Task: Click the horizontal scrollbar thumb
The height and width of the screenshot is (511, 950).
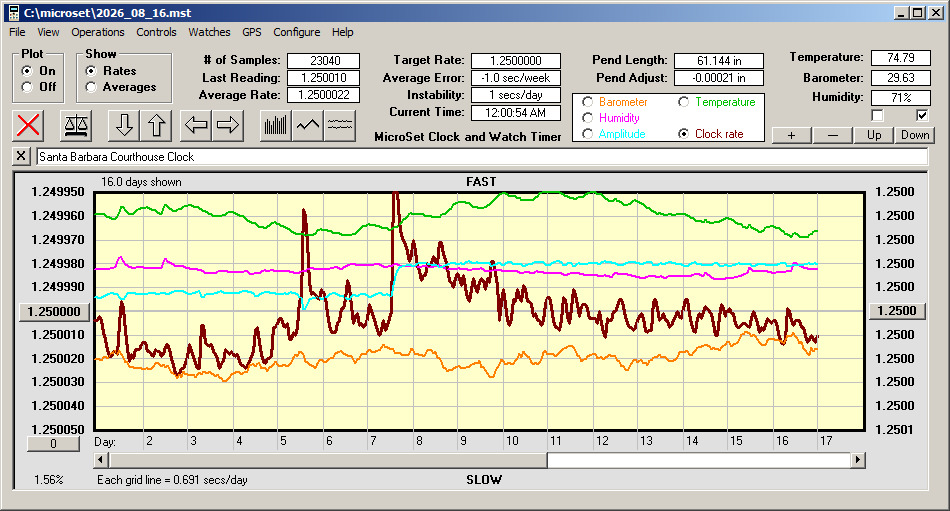Action: pos(328,460)
